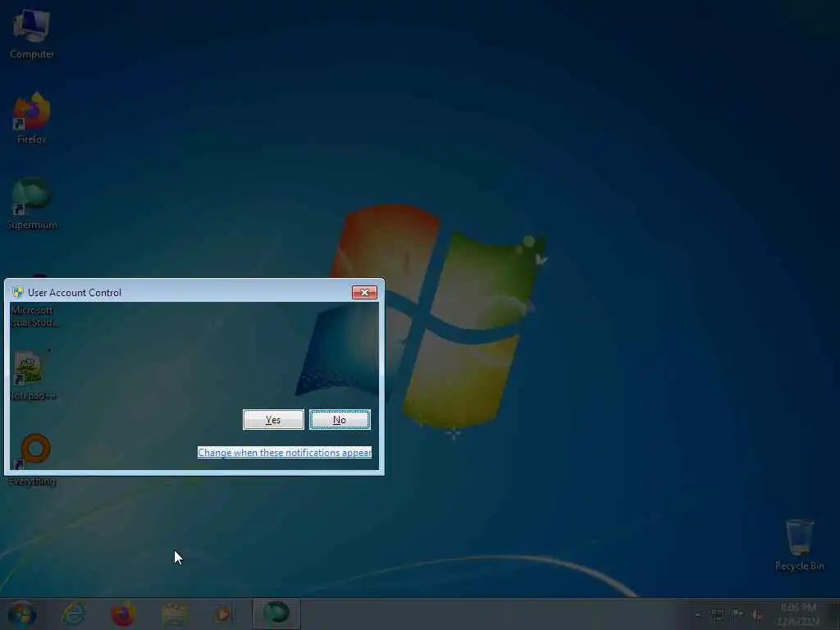Open Windows Media Player from the taskbar
This screenshot has height=630, width=840.
pyautogui.click(x=223, y=614)
